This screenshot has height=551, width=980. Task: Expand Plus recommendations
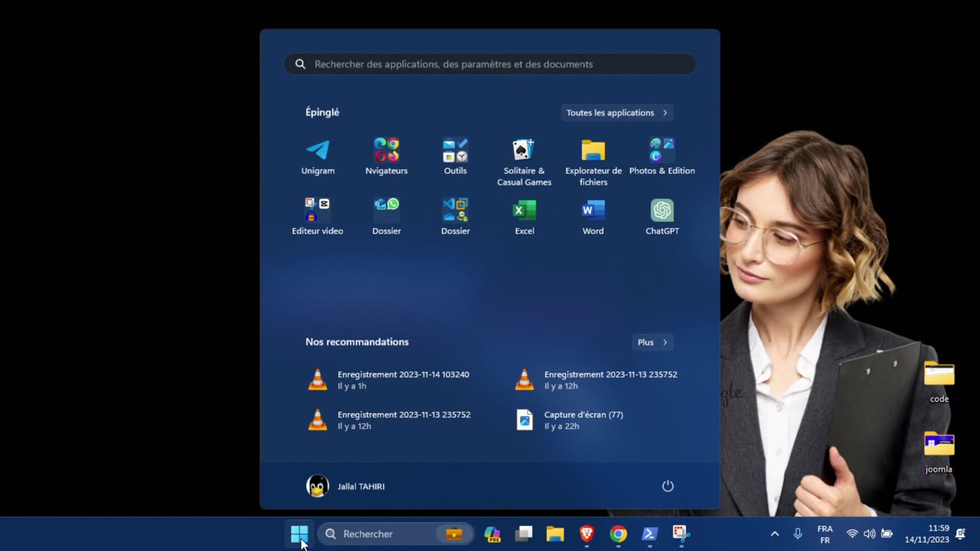click(653, 342)
